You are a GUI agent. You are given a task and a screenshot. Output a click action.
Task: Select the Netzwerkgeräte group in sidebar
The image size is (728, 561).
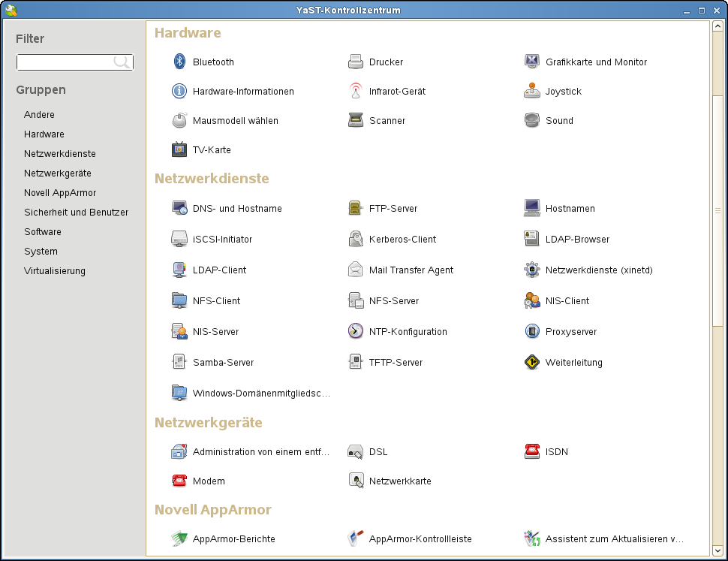click(58, 173)
